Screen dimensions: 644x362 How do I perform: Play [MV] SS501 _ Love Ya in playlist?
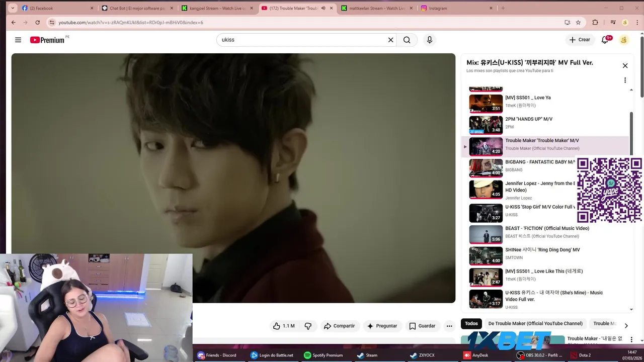[545, 104]
